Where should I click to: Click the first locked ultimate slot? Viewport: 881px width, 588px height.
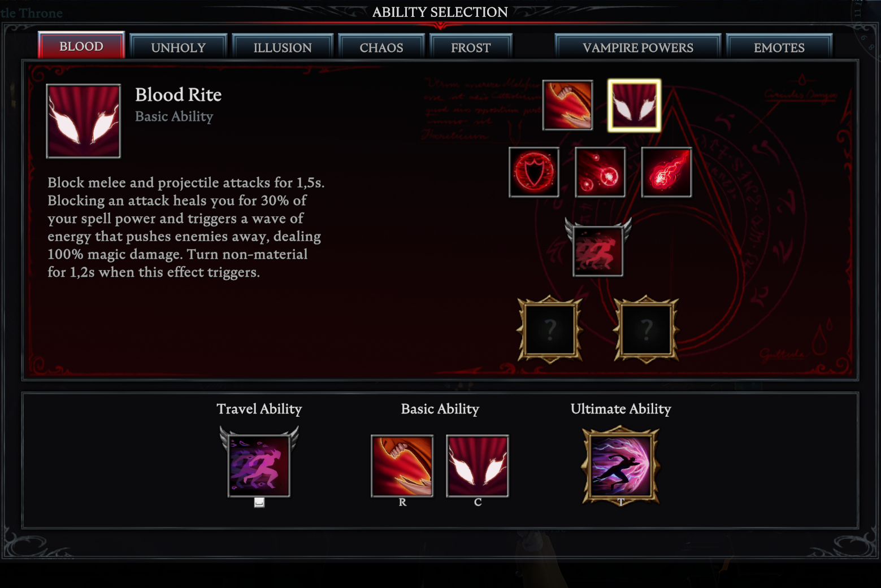point(550,329)
